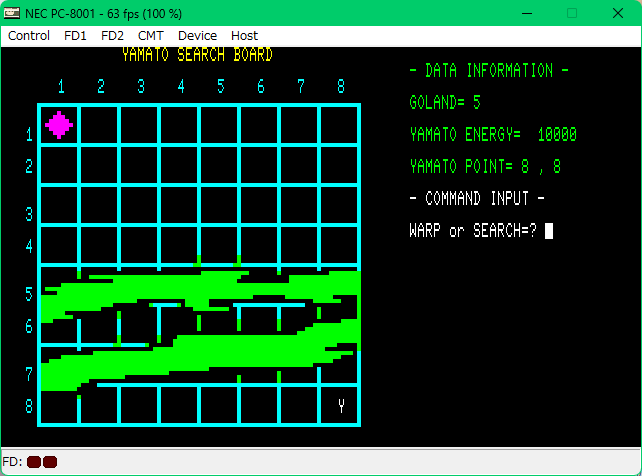This screenshot has width=642, height=476.
Task: Close the NEC PC-8001 window
Action: [618, 14]
